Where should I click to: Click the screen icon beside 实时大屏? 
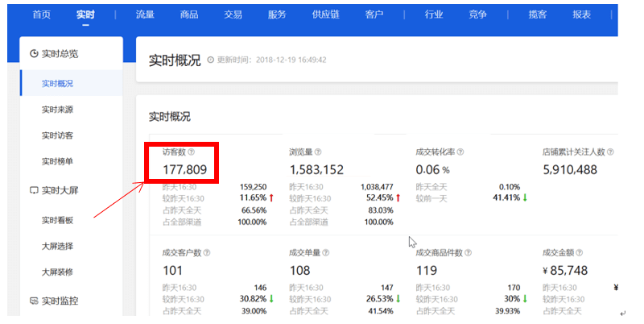34,190
